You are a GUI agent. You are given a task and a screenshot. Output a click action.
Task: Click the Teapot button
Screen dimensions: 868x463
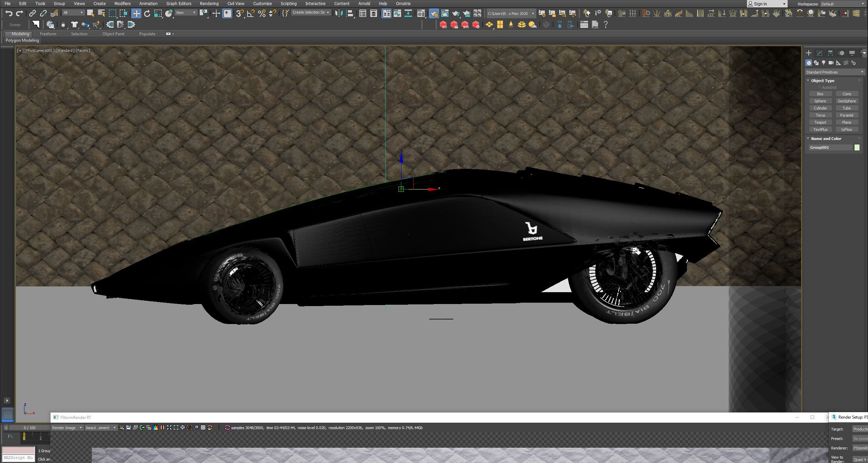tap(820, 122)
